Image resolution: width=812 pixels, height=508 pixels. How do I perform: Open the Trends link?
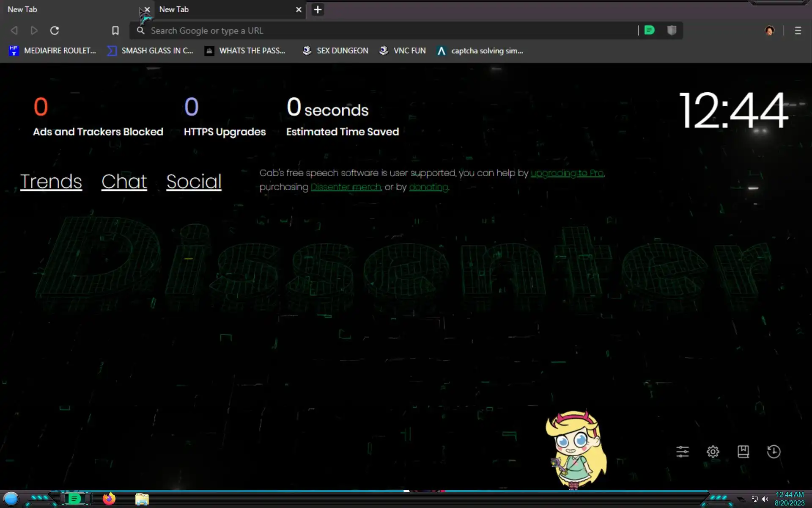(x=51, y=182)
